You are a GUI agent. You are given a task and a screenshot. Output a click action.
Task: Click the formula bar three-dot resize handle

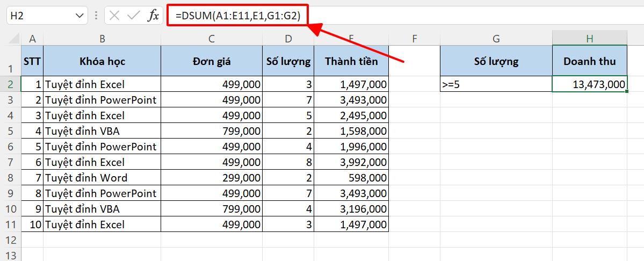point(97,16)
